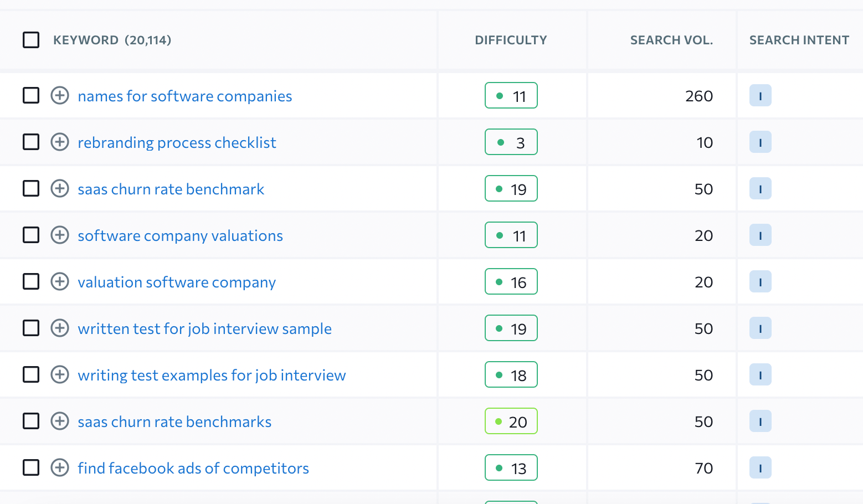Click plus icon beside 'names for software companies'
This screenshot has width=863, height=504.
coord(60,95)
